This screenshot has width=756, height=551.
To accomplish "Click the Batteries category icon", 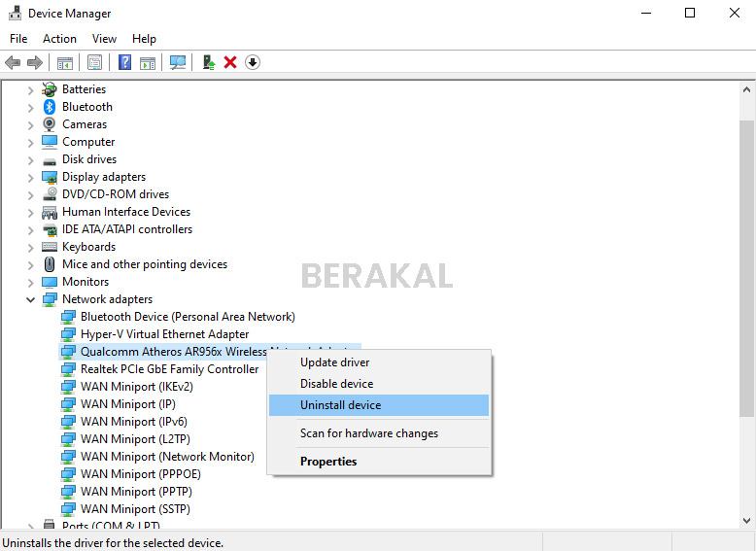I will 50,89.
